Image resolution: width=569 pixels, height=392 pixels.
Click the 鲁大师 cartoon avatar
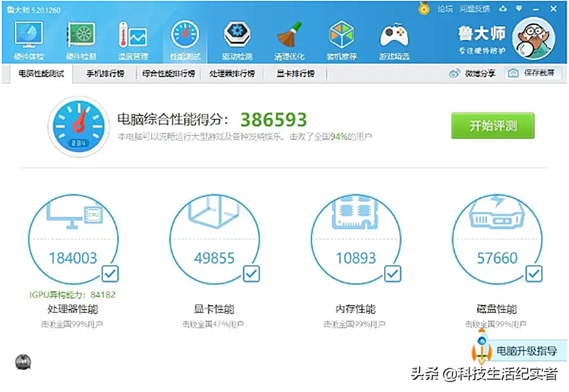point(533,38)
